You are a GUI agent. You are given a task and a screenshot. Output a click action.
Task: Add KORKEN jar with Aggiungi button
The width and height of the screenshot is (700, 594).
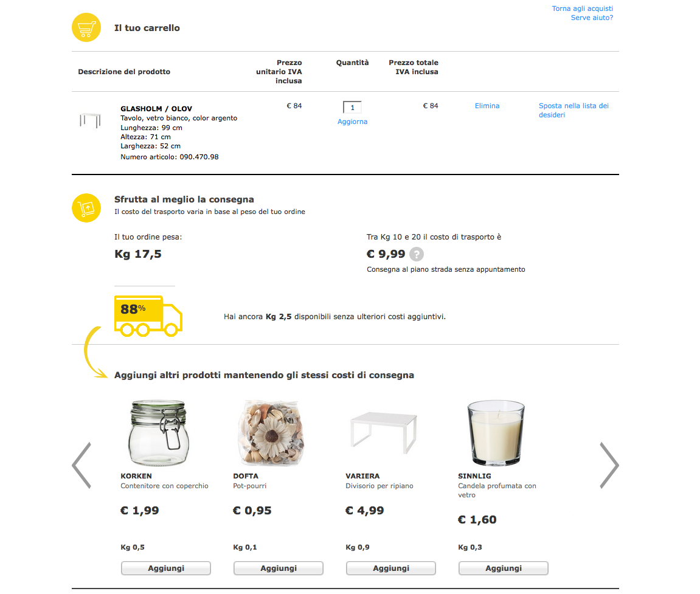pos(166,568)
